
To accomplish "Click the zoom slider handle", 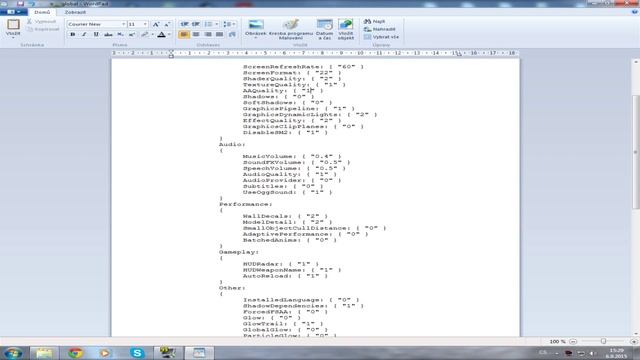I will click(x=603, y=341).
